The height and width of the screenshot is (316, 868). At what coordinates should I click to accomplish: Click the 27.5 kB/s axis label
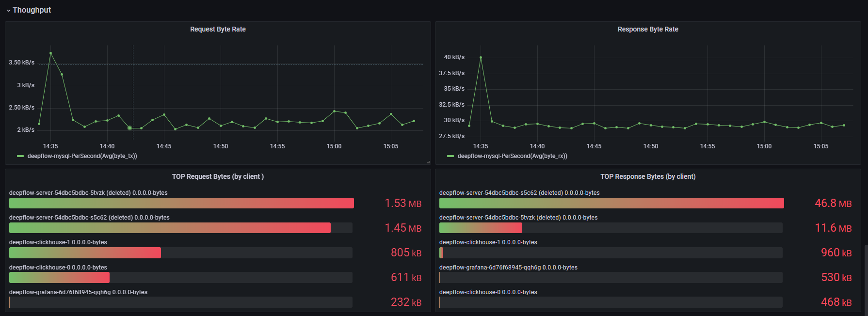point(452,136)
